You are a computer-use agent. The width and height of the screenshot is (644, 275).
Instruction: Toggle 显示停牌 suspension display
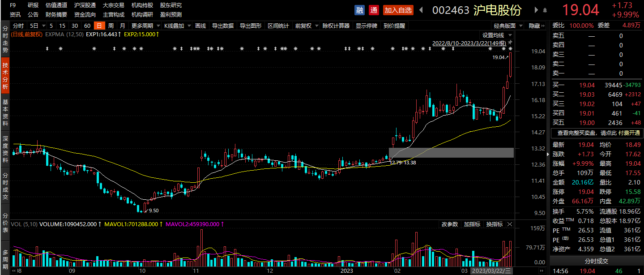point(367,26)
